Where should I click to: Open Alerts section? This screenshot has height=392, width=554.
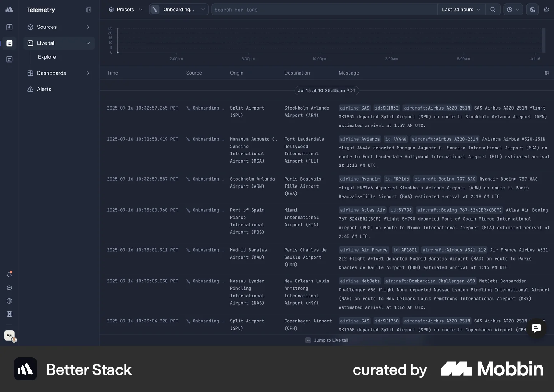[x=59, y=89]
